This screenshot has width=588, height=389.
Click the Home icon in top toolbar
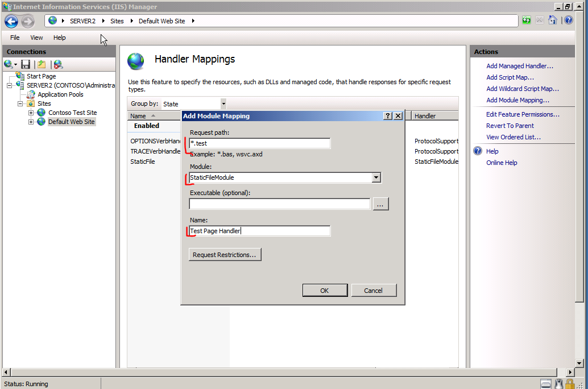(552, 20)
